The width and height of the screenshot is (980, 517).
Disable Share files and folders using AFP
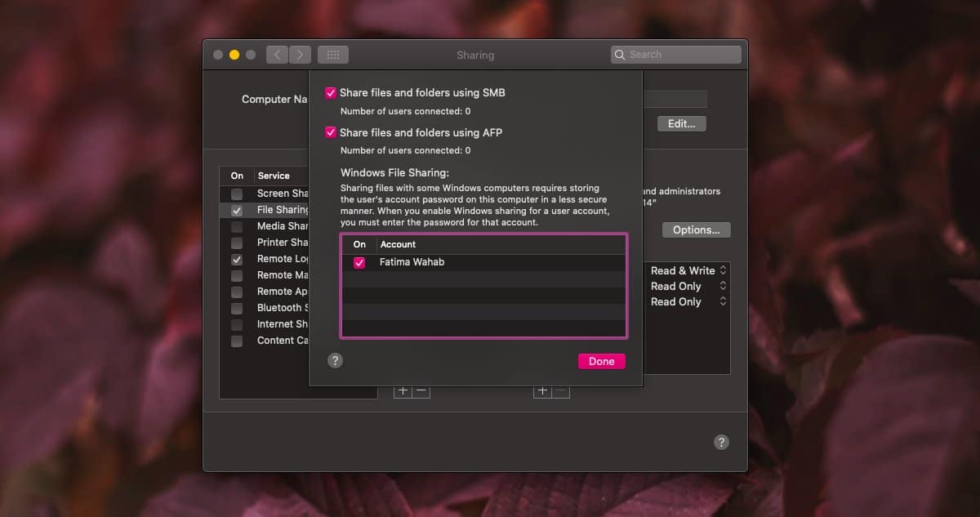(331, 132)
